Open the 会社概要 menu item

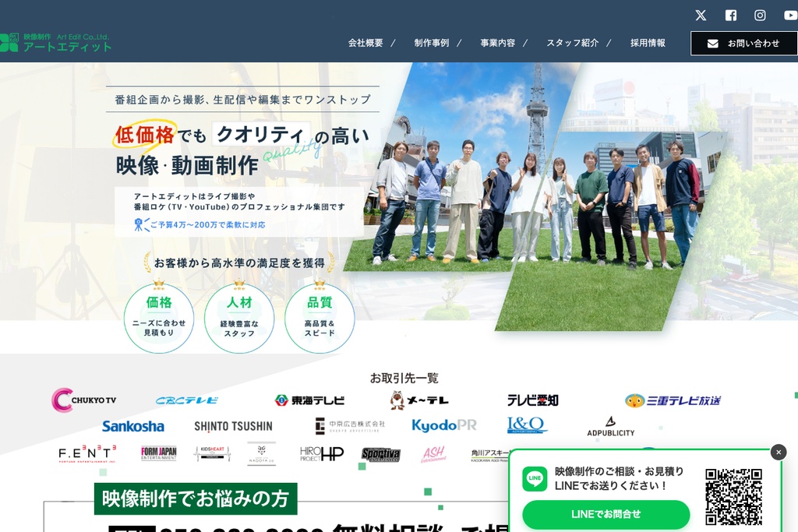(x=365, y=43)
